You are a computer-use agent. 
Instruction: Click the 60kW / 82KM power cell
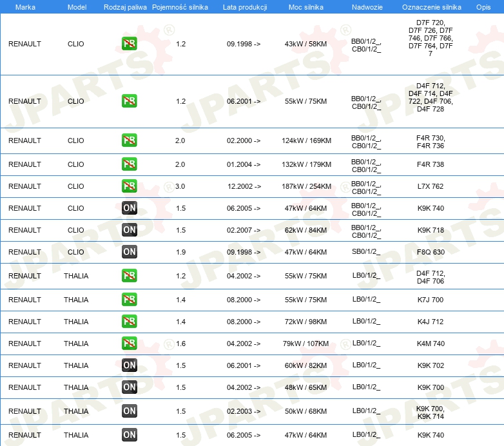pyautogui.click(x=305, y=365)
